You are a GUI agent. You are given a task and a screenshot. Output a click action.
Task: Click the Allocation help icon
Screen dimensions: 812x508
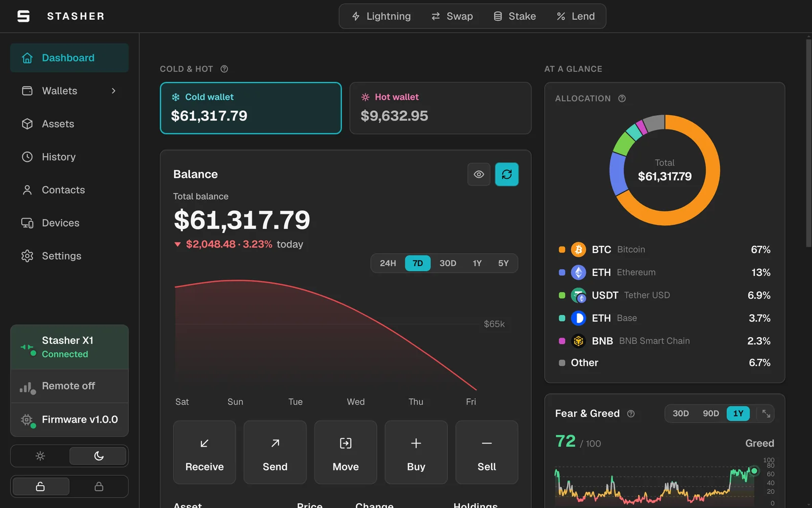click(x=622, y=99)
